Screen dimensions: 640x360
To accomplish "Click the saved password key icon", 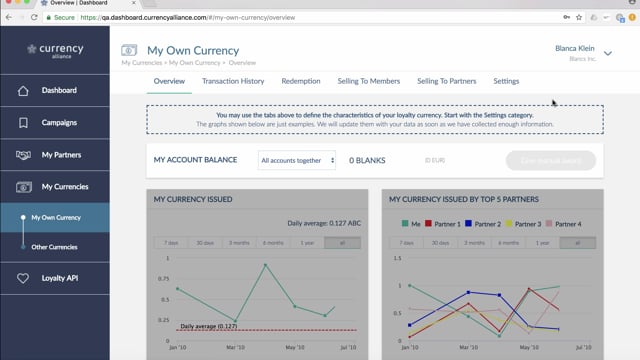I will (567, 17).
